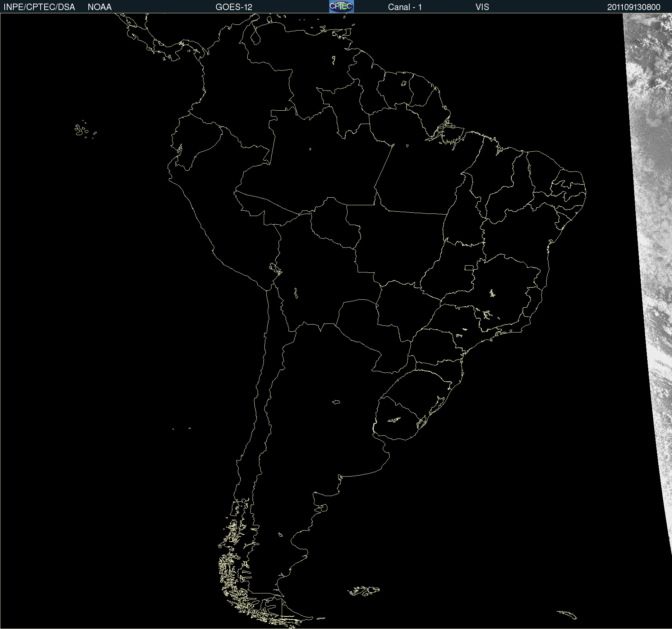Click the CPTEC logo in the header
This screenshot has width=672, height=629.
pyautogui.click(x=341, y=6)
